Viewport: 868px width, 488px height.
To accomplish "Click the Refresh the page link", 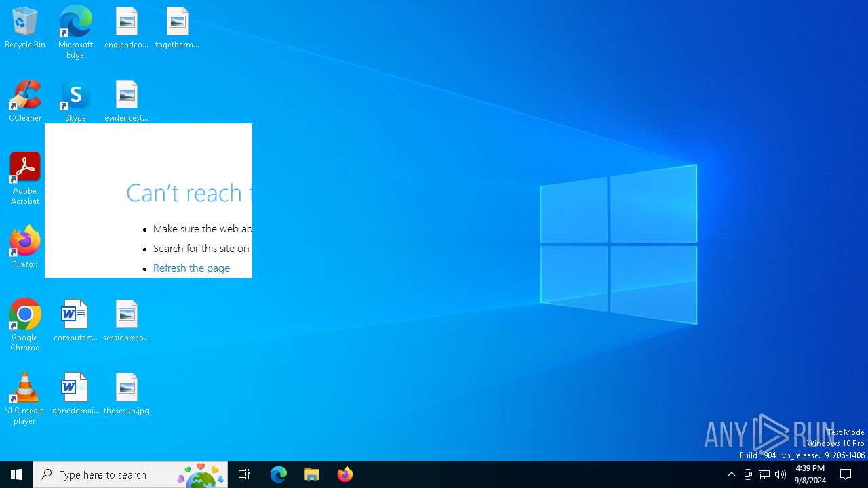I will pos(191,268).
